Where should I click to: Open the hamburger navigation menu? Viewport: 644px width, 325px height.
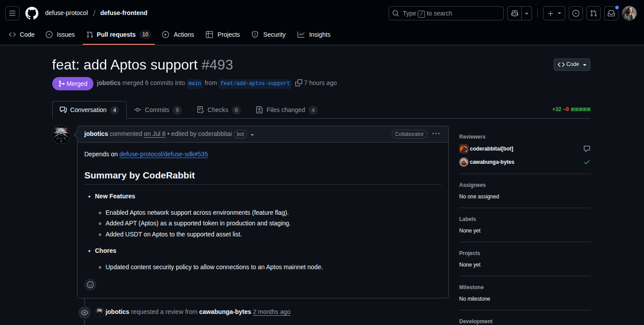tap(12, 13)
